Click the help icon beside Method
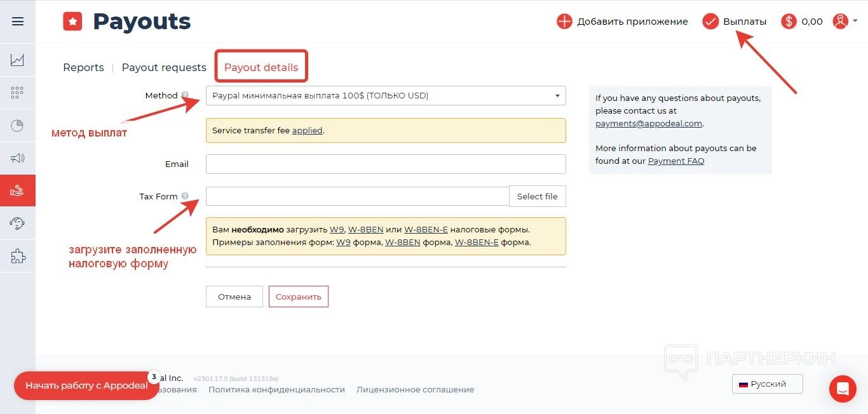The height and width of the screenshot is (414, 868). click(x=185, y=96)
